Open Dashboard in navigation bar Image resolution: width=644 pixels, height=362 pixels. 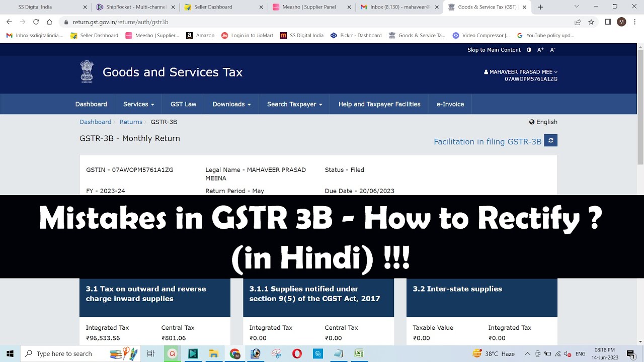91,104
